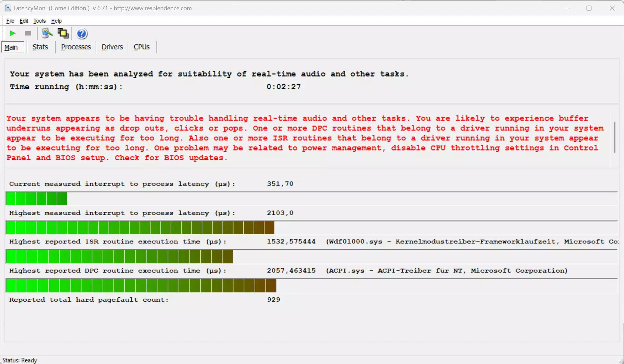Viewport: 624px width, 364px height.
Task: Maximize the LatencyMon window
Action: (589, 8)
